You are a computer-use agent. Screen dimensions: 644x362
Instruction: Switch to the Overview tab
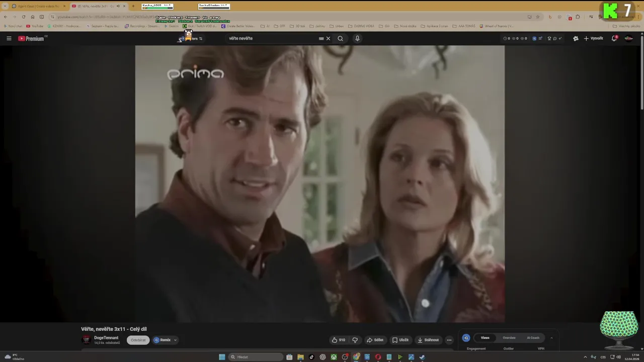click(x=509, y=338)
